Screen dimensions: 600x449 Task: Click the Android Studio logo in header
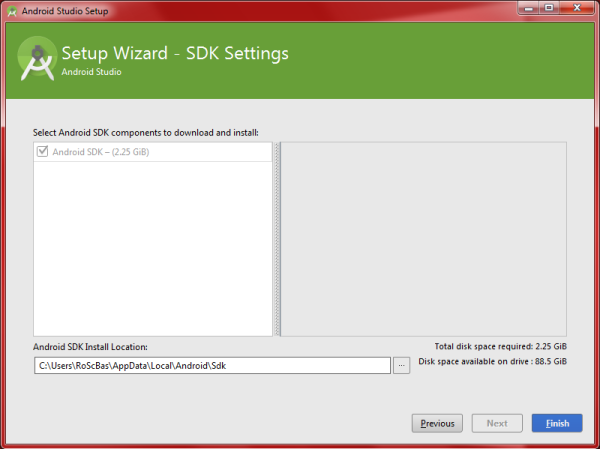pos(37,59)
